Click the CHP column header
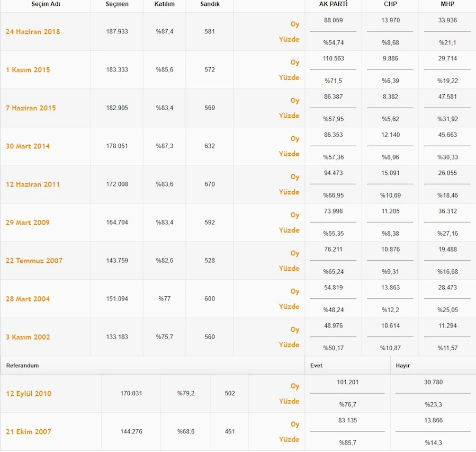The image size is (476, 452). 390,4
